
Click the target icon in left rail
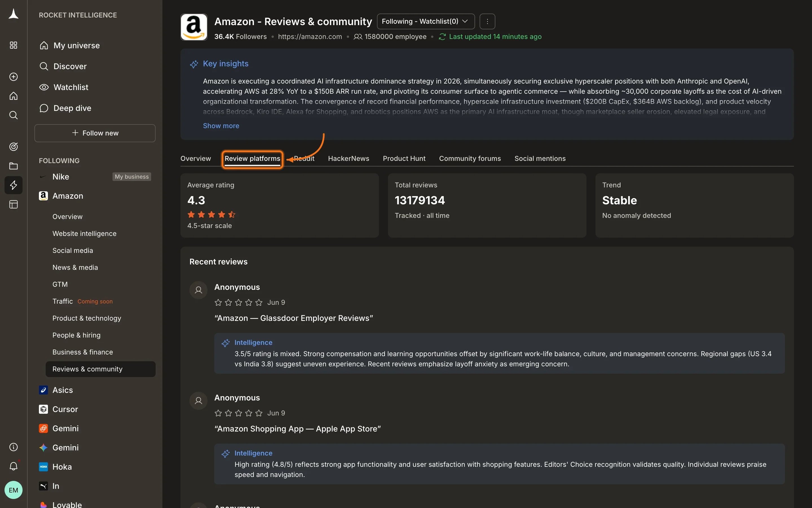pyautogui.click(x=14, y=146)
